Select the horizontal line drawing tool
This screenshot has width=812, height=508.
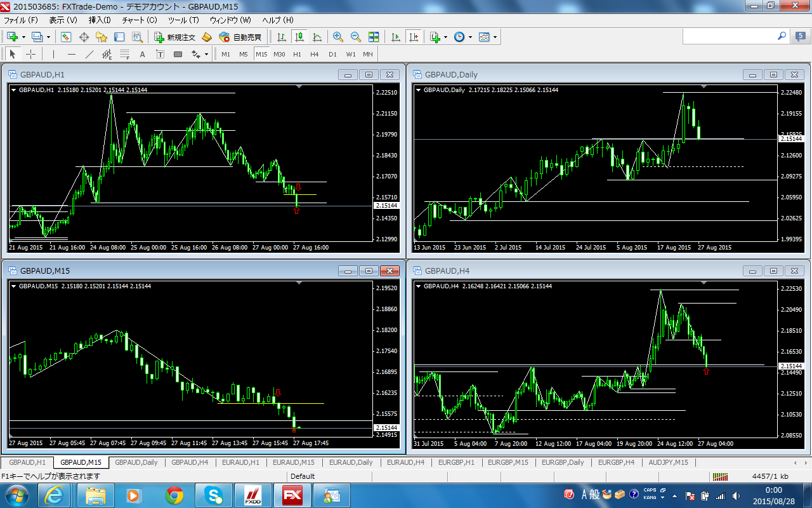(x=71, y=55)
